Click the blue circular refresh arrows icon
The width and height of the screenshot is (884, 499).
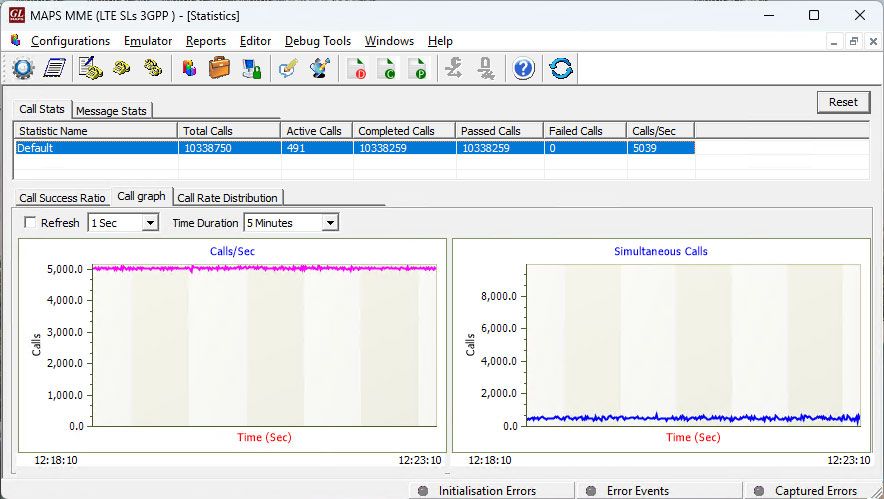pyautogui.click(x=561, y=69)
